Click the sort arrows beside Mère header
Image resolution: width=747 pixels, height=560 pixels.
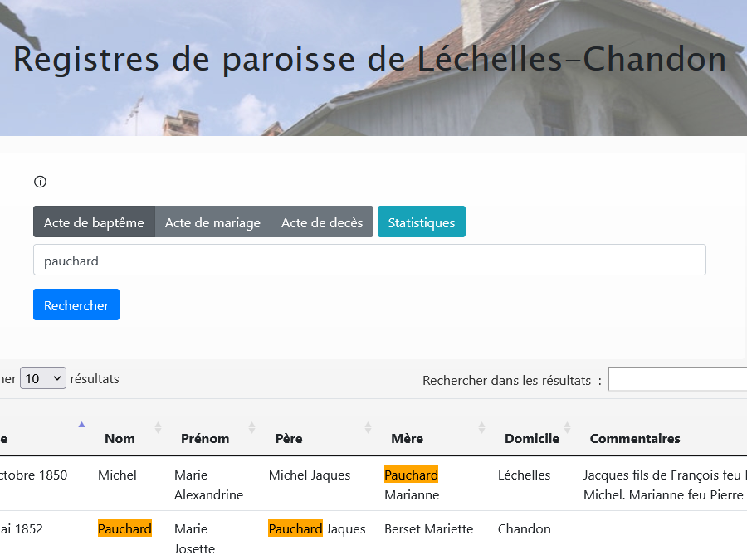click(481, 428)
